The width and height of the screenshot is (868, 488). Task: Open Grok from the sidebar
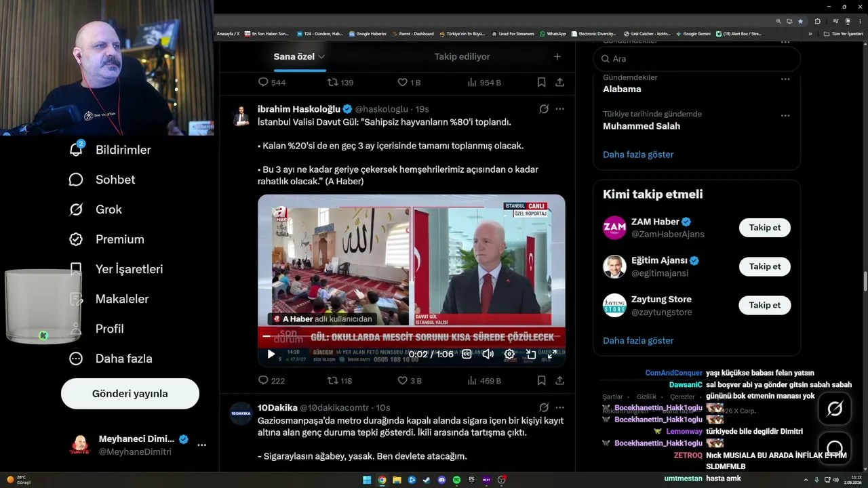click(x=95, y=209)
